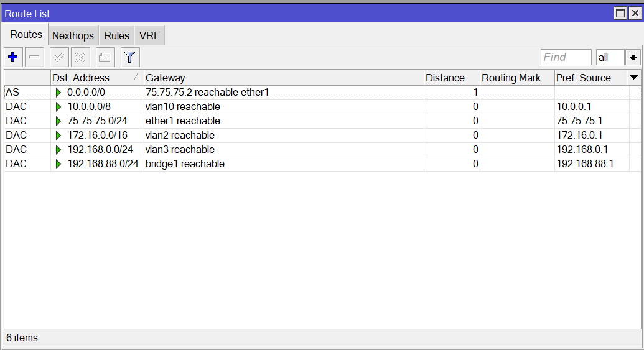Screen dimensions: 644x350
Task: Click green arrow of 192.168.88.0/24 route
Action: click(58, 164)
